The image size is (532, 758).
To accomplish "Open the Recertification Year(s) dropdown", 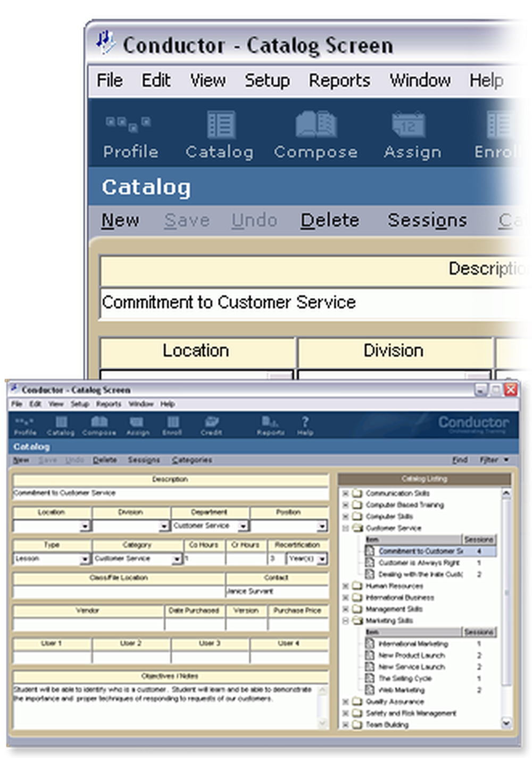I will 322,559.
